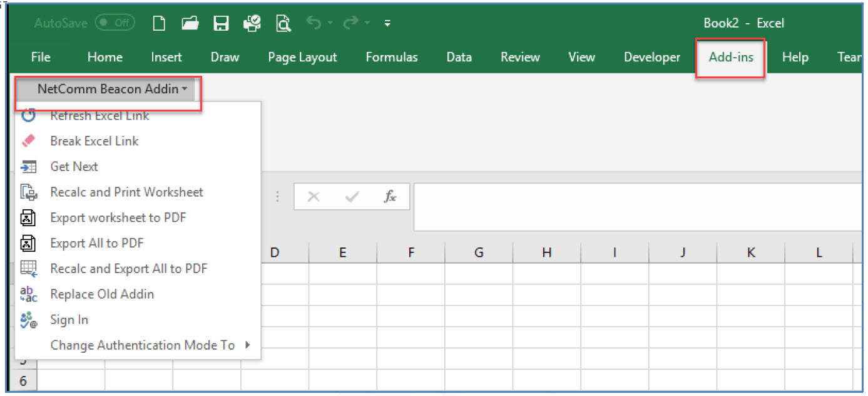This screenshot has width=868, height=396.
Task: Open Insert Function fx button
Action: (390, 197)
